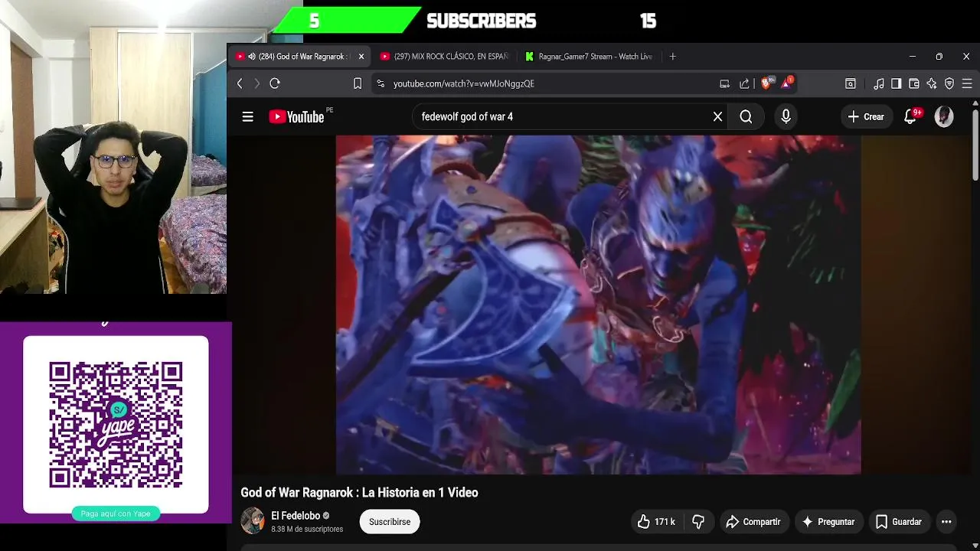The width and height of the screenshot is (980, 551).
Task: Share this page via address bar icon
Action: (x=744, y=83)
